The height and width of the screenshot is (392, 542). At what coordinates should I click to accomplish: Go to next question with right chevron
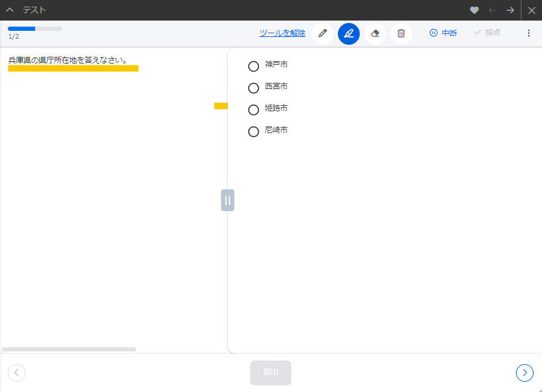pos(524,373)
